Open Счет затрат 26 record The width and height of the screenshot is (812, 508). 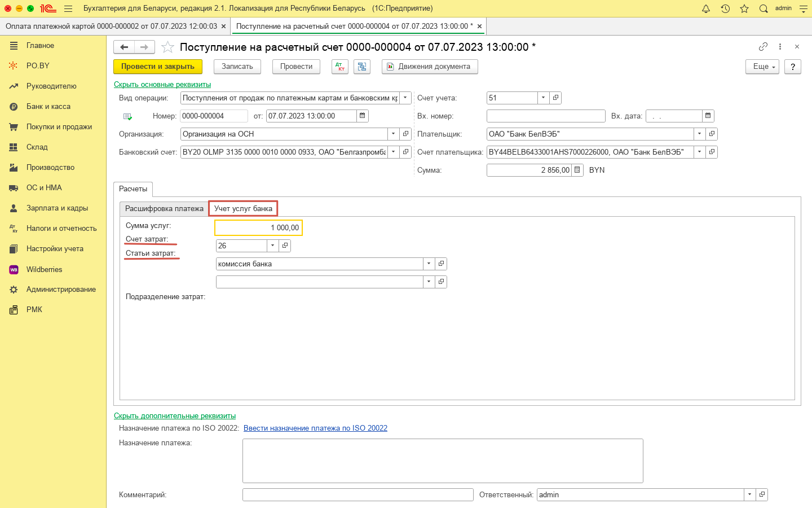(285, 246)
